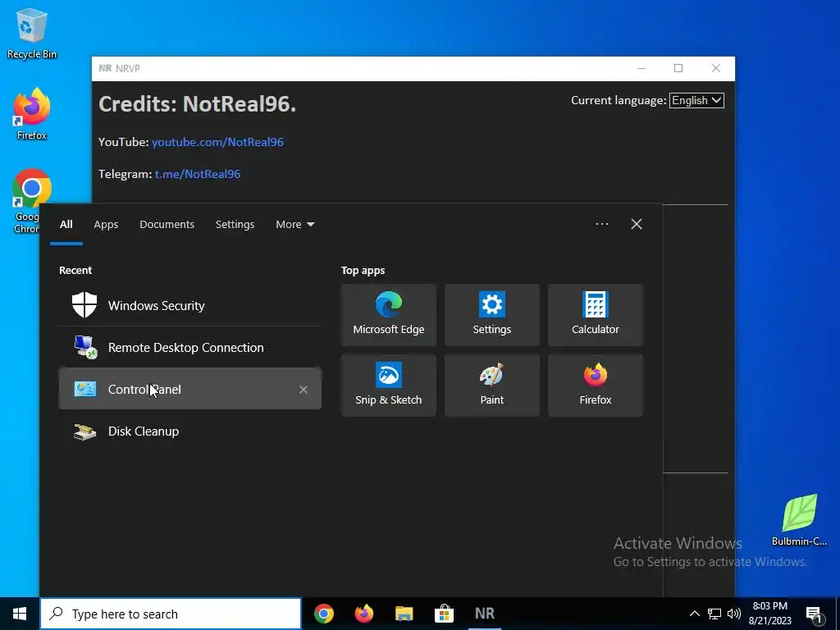Select NRVP app in taskbar
This screenshot has height=630, width=840.
[485, 614]
